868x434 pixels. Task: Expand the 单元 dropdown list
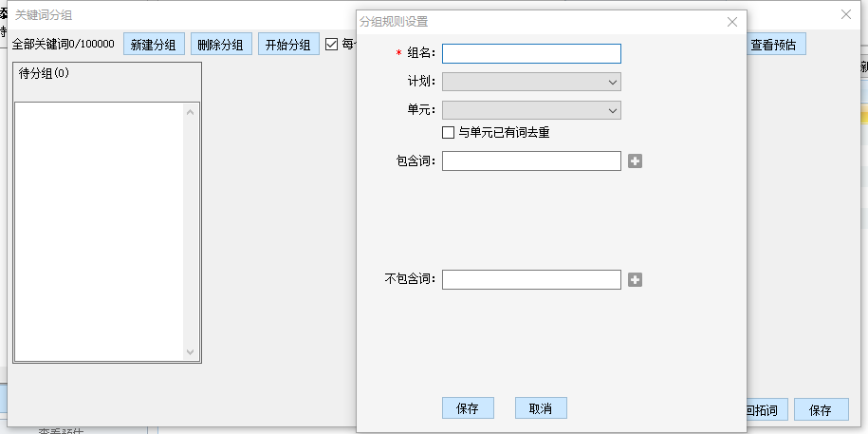[x=613, y=110]
